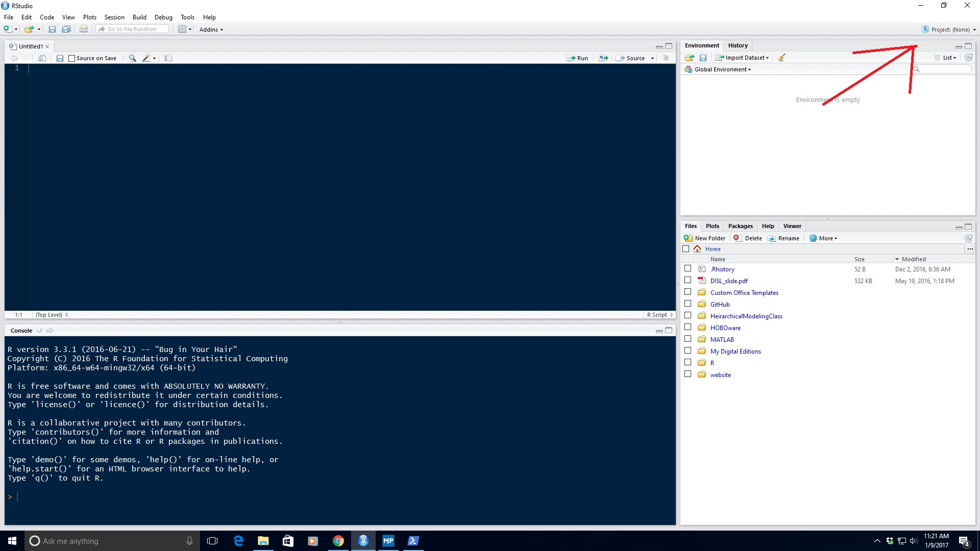The image size is (980, 551).
Task: Check the MATLAB folder checkbox
Action: [688, 339]
